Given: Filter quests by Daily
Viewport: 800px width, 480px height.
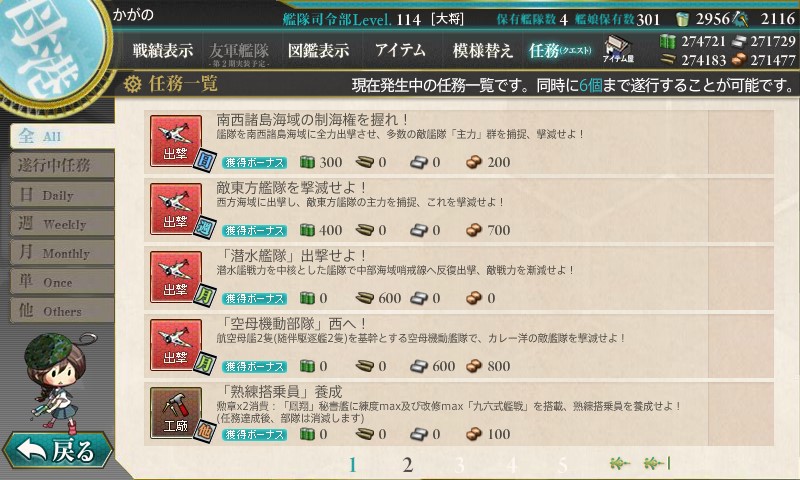Looking at the screenshot, I should coord(62,194).
